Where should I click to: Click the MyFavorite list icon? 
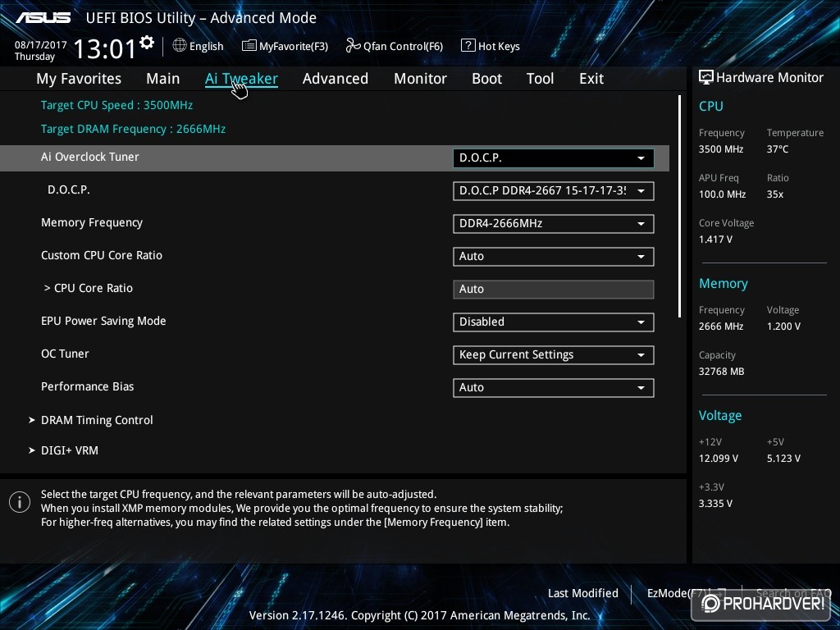tap(249, 46)
